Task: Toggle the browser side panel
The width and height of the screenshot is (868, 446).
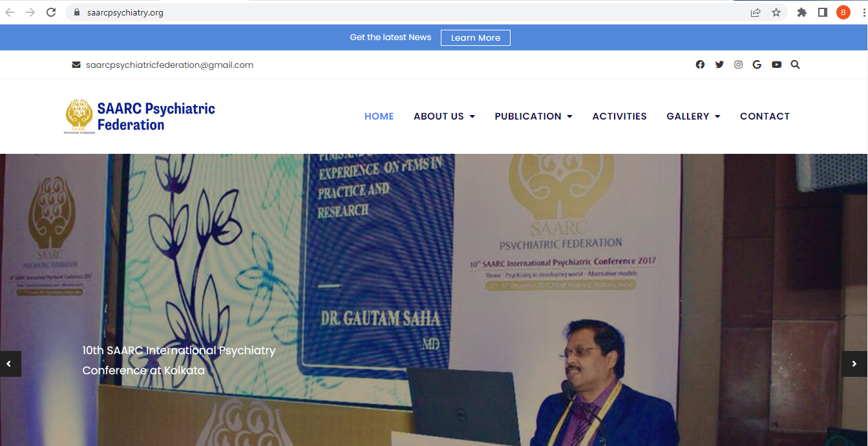Action: [x=823, y=12]
